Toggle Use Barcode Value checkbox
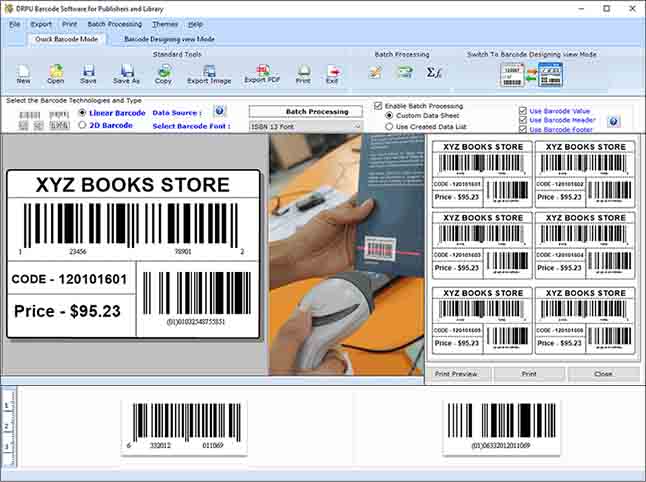The image size is (646, 482). [523, 111]
